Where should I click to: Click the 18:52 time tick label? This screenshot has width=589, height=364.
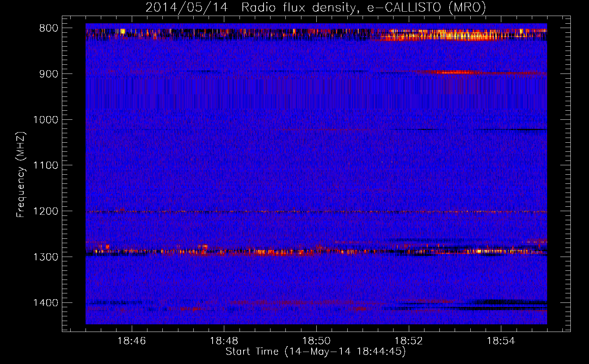click(408, 341)
